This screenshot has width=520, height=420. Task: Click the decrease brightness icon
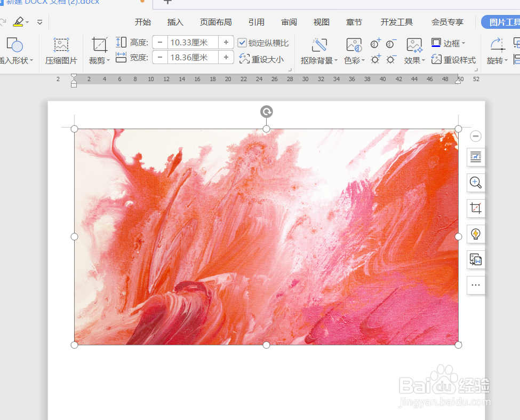(391, 59)
